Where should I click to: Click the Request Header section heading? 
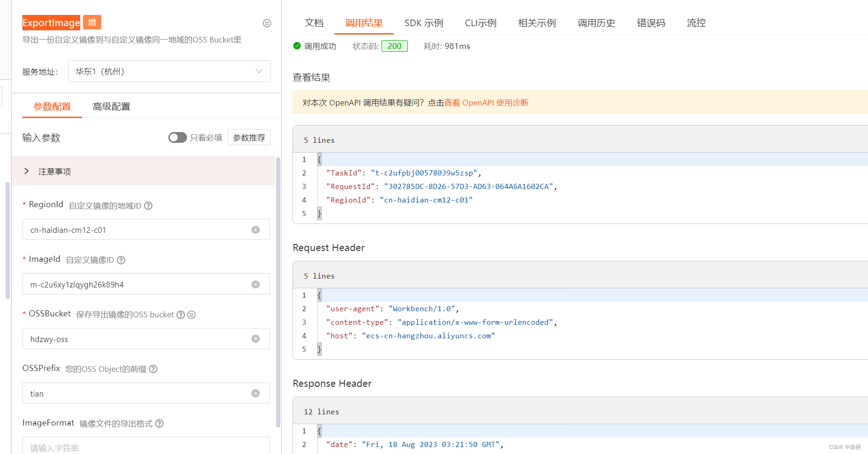click(x=328, y=247)
